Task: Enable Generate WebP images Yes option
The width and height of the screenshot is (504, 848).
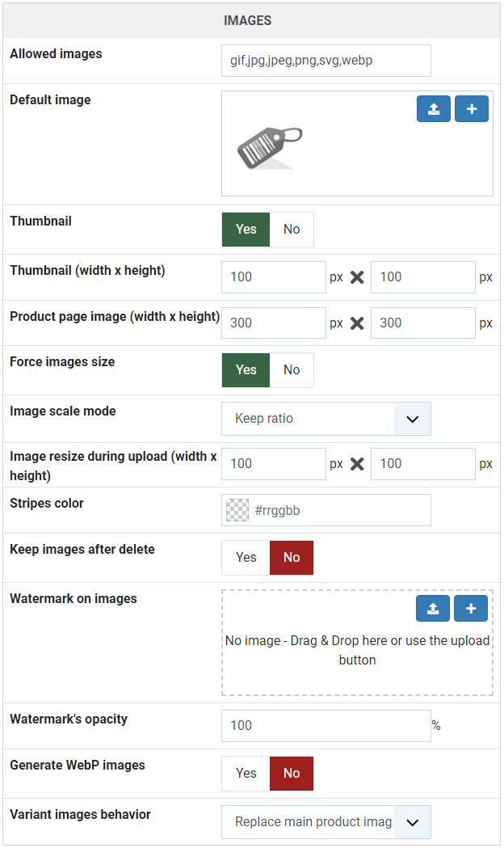Action: [x=246, y=774]
